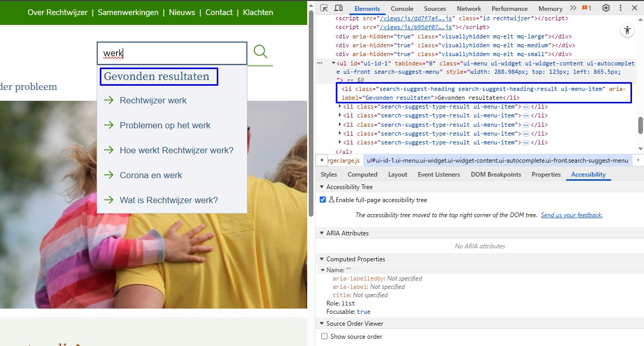Close the DevTools panel
This screenshot has width=644, height=346.
click(x=634, y=8)
